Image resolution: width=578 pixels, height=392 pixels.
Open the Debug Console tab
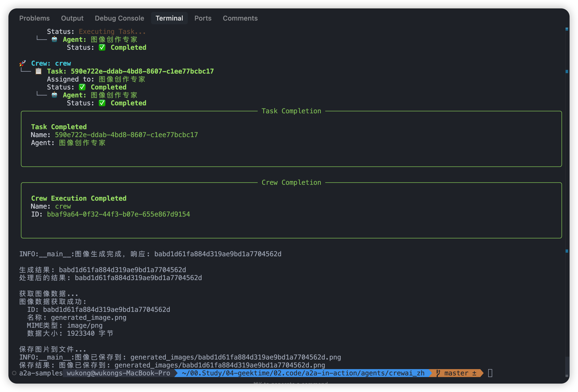[119, 18]
